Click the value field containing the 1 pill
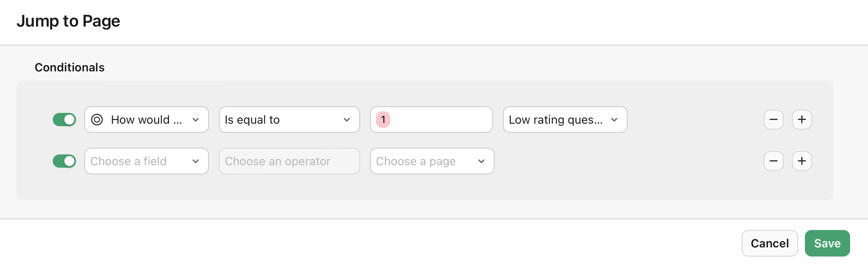This screenshot has height=264, width=868. [431, 120]
